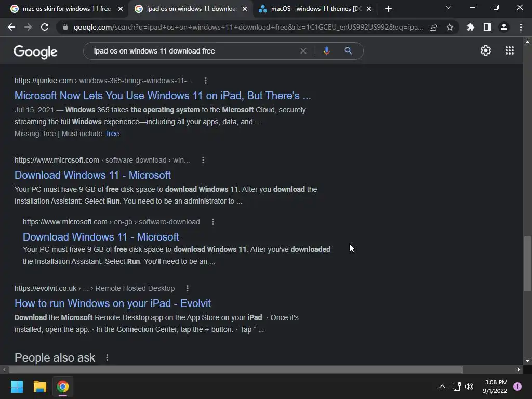Image resolution: width=532 pixels, height=399 pixels.
Task: Reload the current page
Action: tap(45, 27)
